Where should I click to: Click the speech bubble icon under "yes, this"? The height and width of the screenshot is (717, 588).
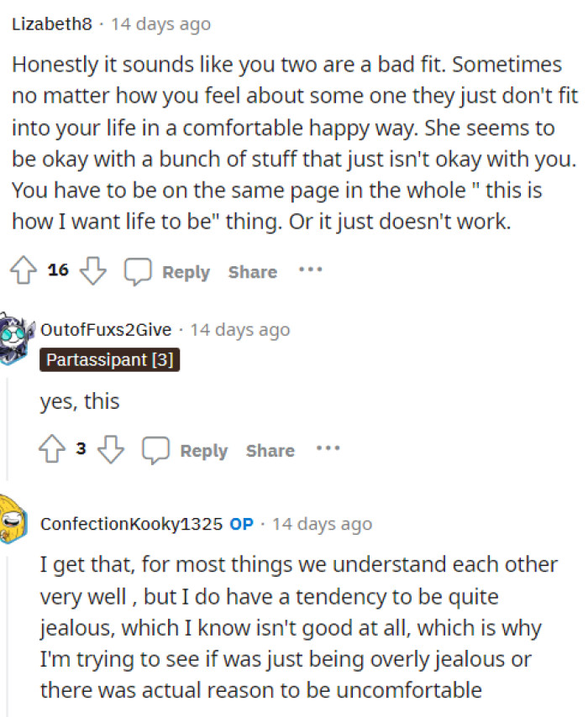click(155, 449)
